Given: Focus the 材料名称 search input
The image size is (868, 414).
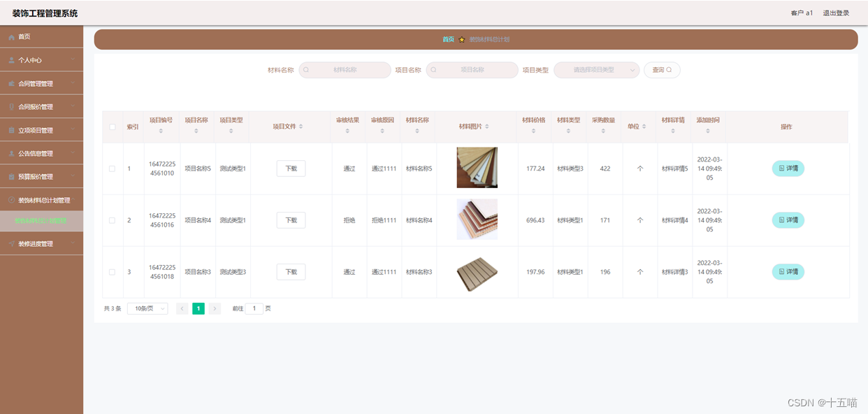Looking at the screenshot, I should 345,70.
